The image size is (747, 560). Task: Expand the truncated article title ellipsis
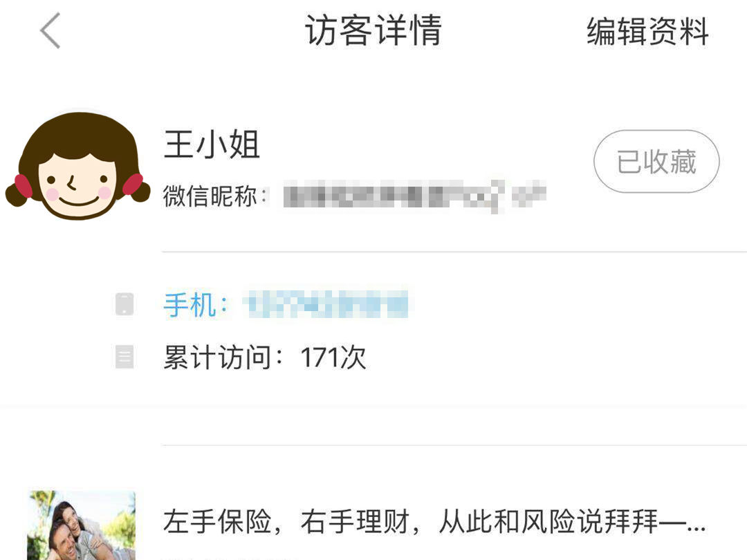pos(697,526)
